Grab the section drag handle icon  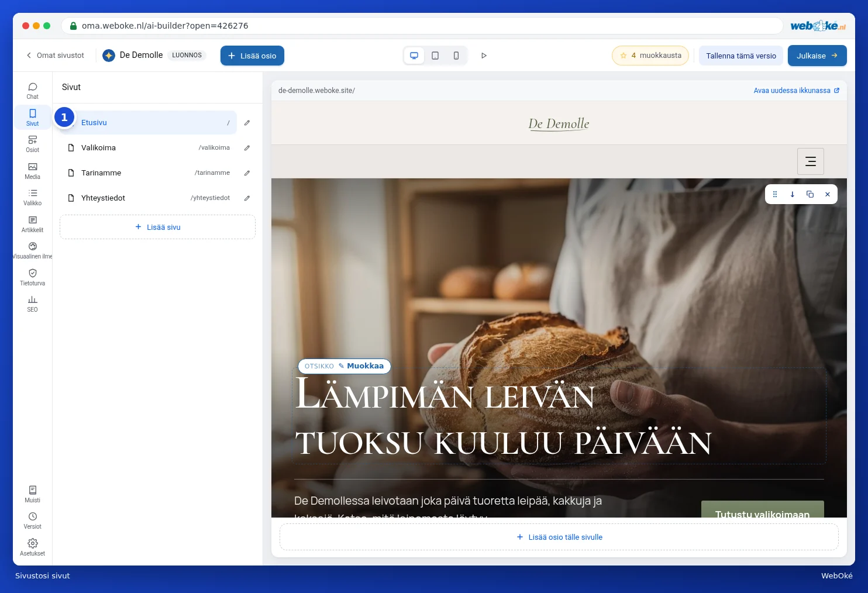tap(775, 194)
